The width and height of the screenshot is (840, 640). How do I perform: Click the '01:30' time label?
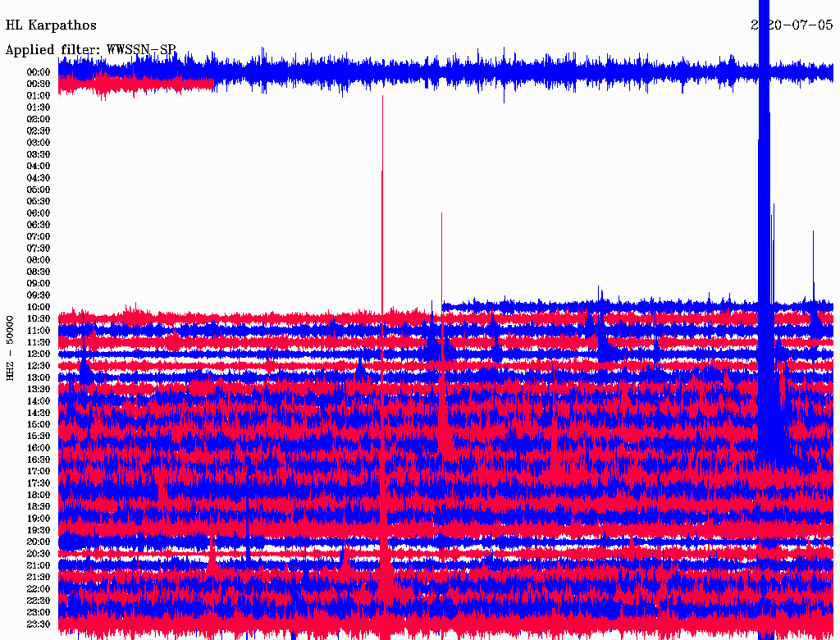pyautogui.click(x=39, y=107)
